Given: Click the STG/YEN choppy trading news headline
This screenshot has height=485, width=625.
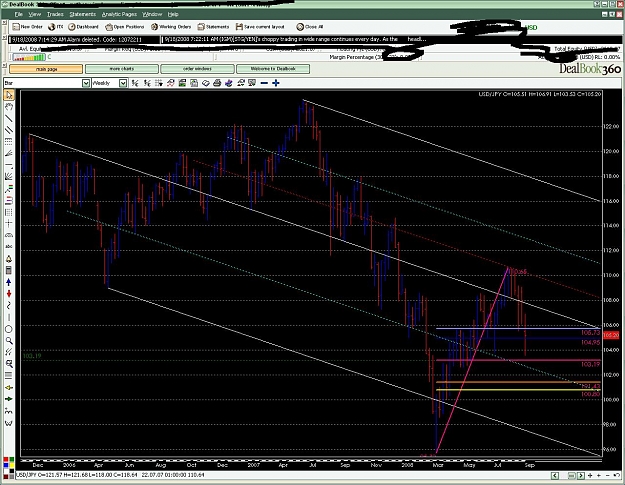Looking at the screenshot, I should [295, 39].
